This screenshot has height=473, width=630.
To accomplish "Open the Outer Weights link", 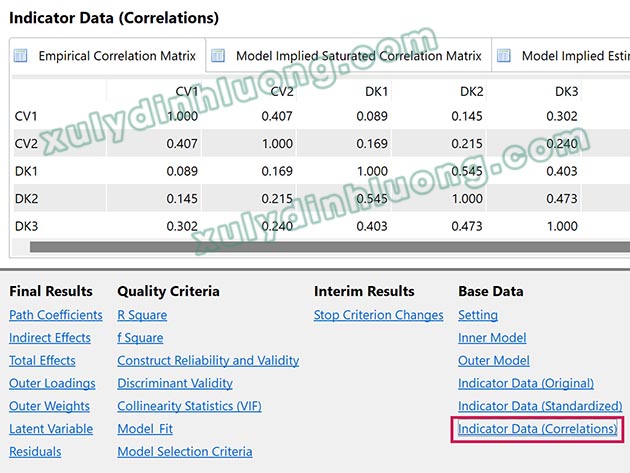I will click(49, 406).
